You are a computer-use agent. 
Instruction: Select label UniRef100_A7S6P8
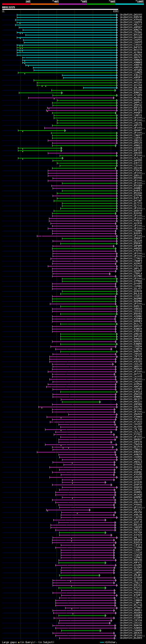[131, 95]
